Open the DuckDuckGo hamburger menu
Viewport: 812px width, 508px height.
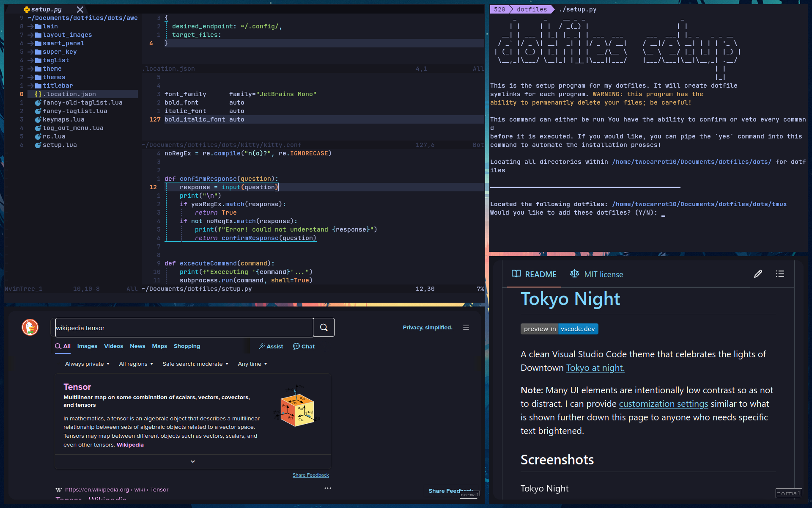[x=466, y=327]
